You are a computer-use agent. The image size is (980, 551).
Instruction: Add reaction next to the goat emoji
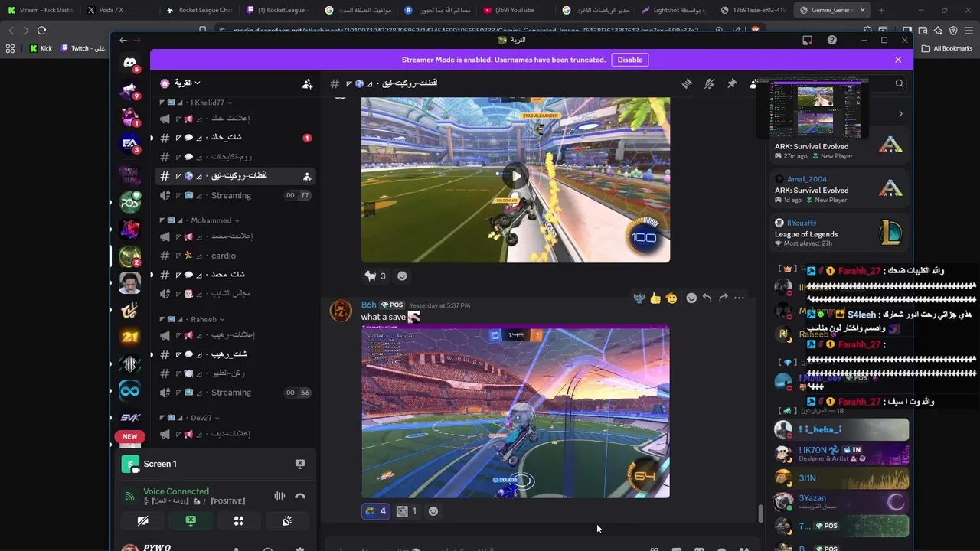pyautogui.click(x=402, y=275)
